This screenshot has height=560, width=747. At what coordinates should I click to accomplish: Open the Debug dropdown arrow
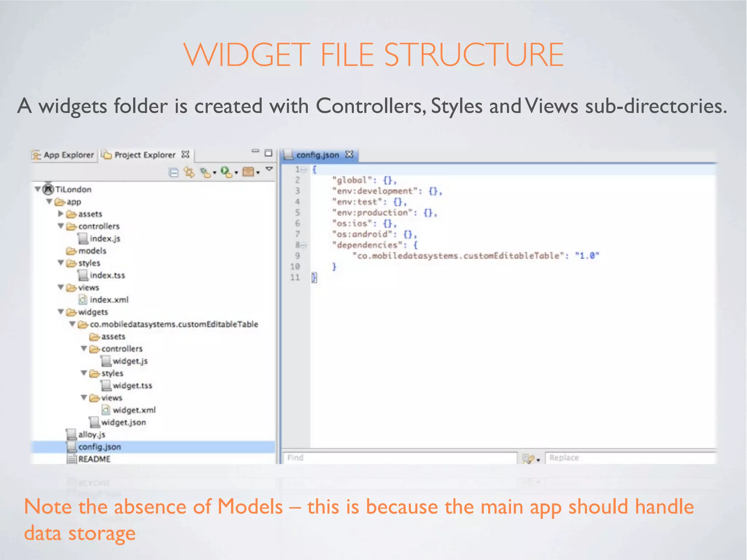point(214,173)
